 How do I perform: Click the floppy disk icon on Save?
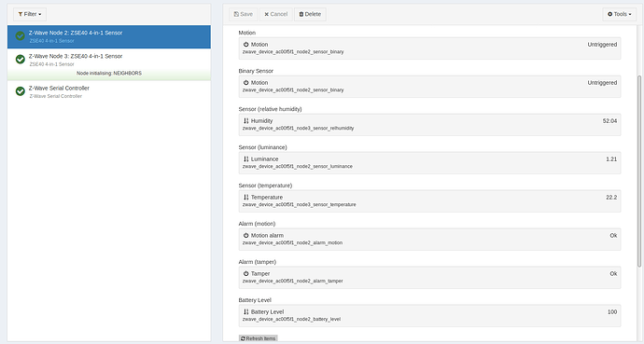tap(236, 14)
